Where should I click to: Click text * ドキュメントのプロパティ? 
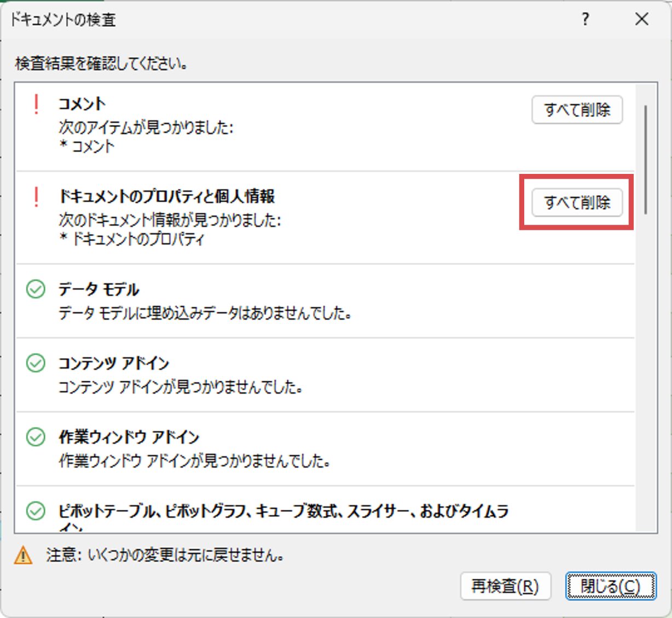[x=132, y=239]
